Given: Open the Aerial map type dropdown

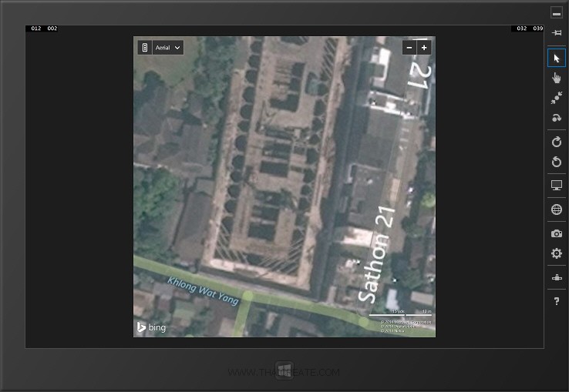Looking at the screenshot, I should coord(167,48).
